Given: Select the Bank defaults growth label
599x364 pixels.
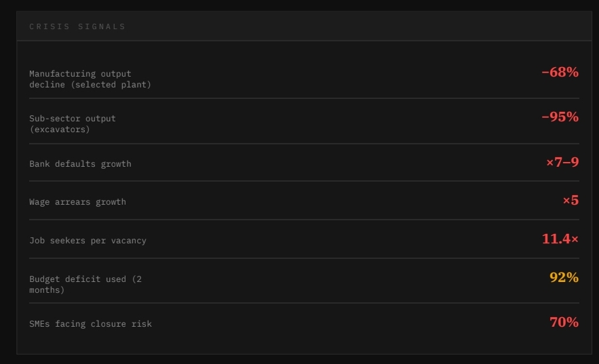Looking at the screenshot, I should coord(80,163).
